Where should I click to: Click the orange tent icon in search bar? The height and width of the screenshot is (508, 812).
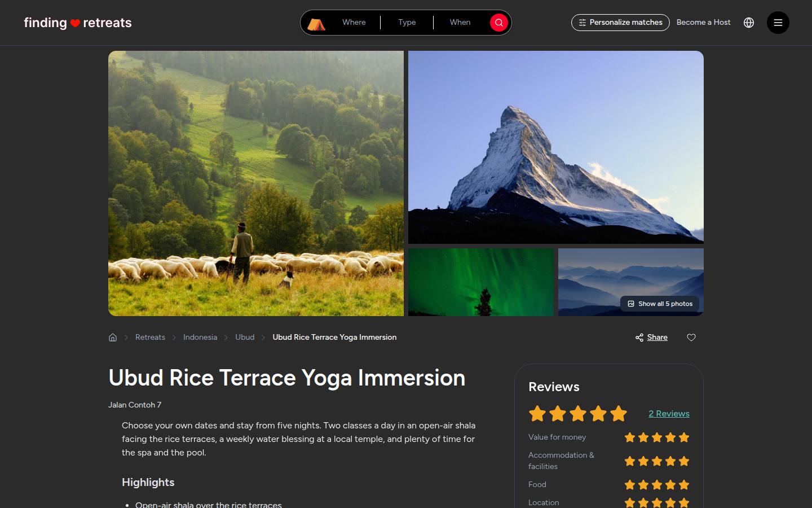coord(316,23)
